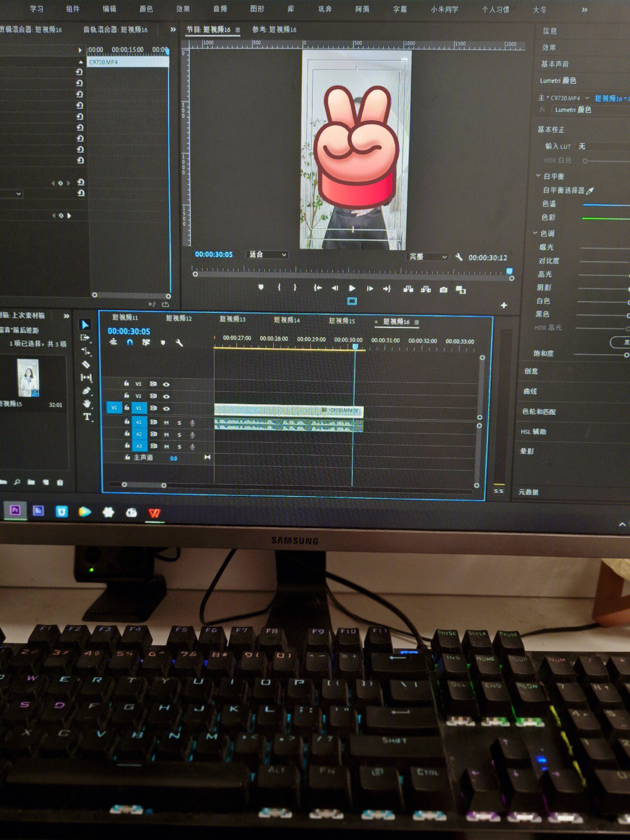Go to Out point
This screenshot has height=840, width=630.
click(x=387, y=289)
